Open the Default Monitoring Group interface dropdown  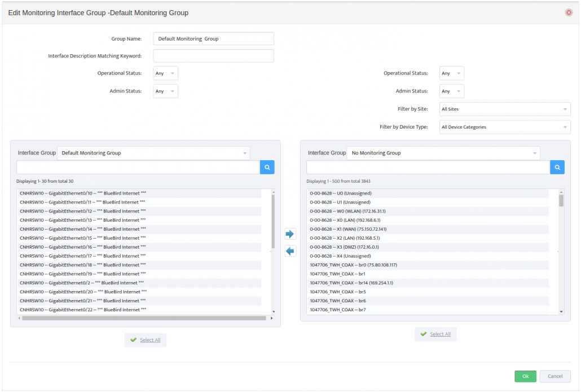coord(153,153)
